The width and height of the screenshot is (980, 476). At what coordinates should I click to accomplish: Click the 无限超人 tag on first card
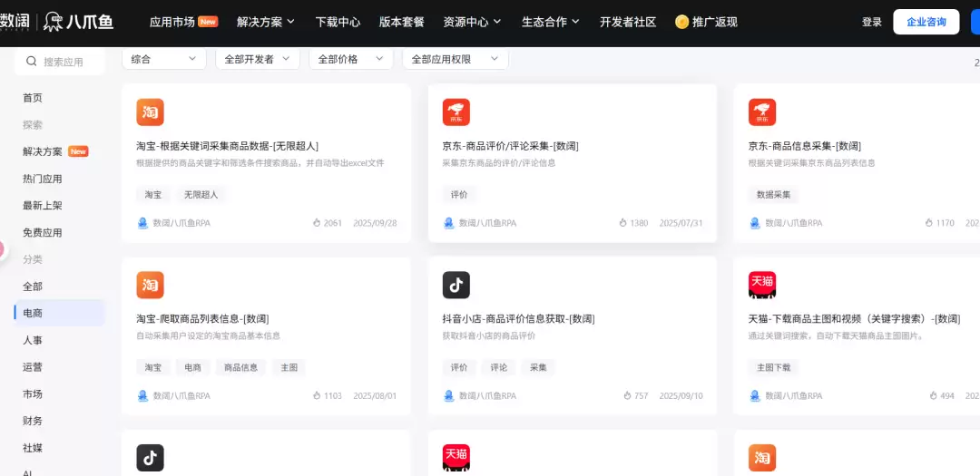coord(201,194)
